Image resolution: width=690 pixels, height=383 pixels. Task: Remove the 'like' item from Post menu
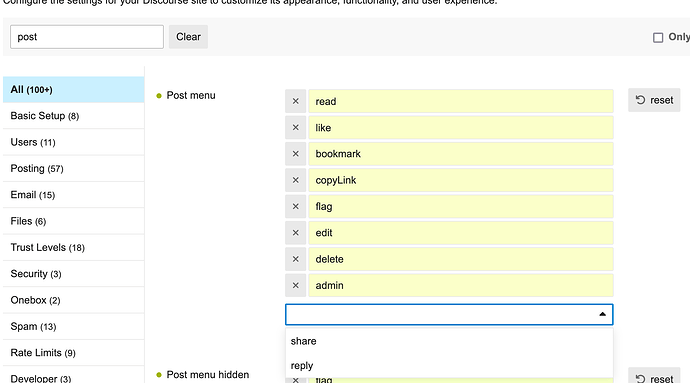click(295, 128)
